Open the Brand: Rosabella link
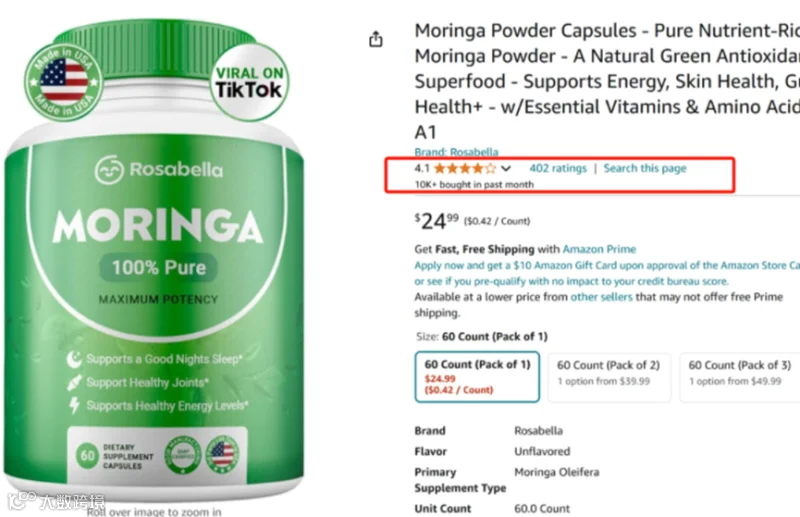 point(456,152)
